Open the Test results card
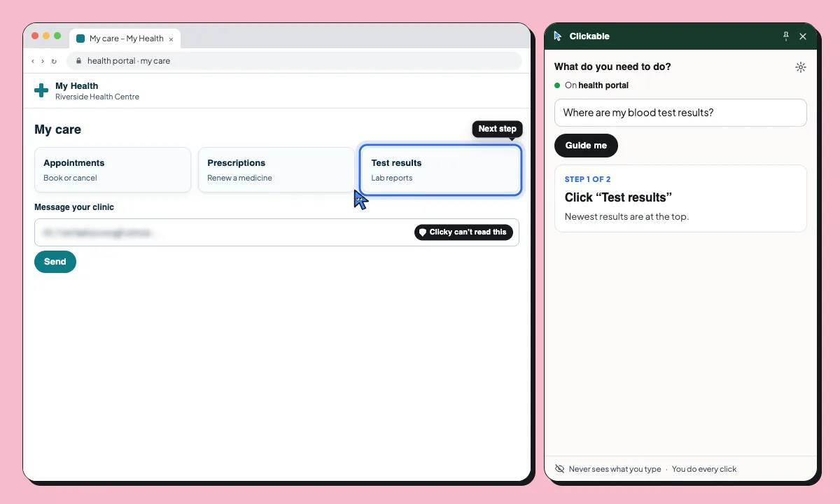This screenshot has height=504, width=840. [x=441, y=170]
